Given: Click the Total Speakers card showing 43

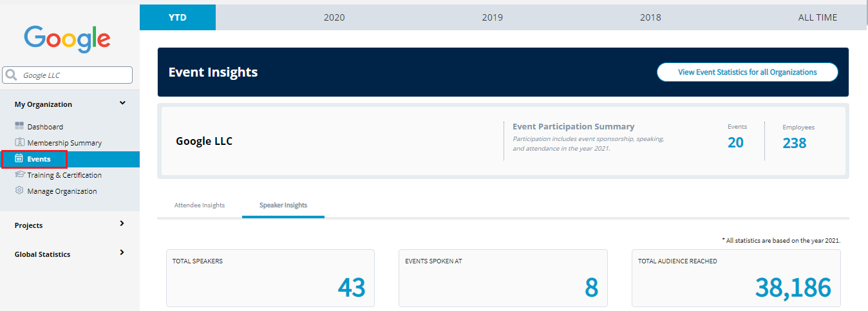Looking at the screenshot, I should tap(270, 278).
